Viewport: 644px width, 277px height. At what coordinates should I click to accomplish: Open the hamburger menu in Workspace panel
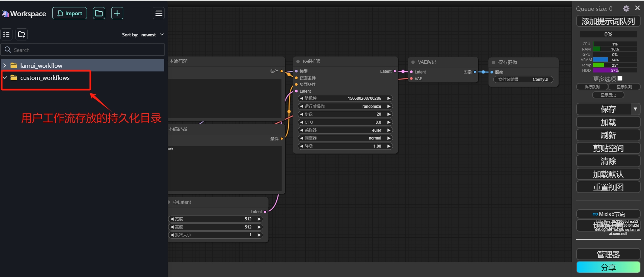[159, 13]
